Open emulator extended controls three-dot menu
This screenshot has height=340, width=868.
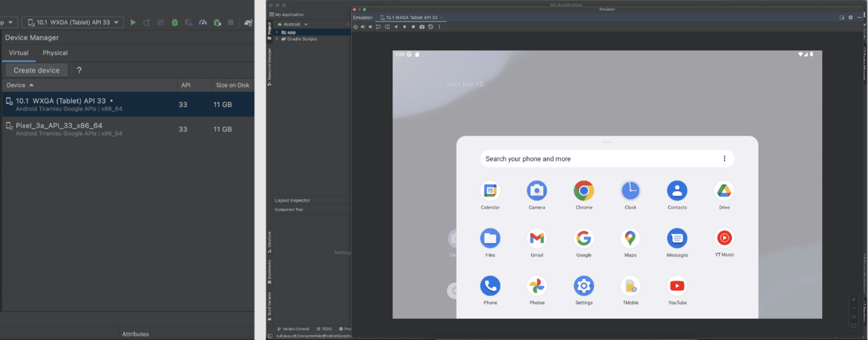click(x=439, y=27)
